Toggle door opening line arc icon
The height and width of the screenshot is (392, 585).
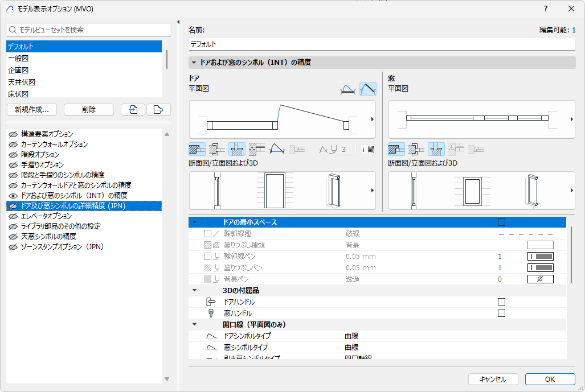[x=277, y=150]
